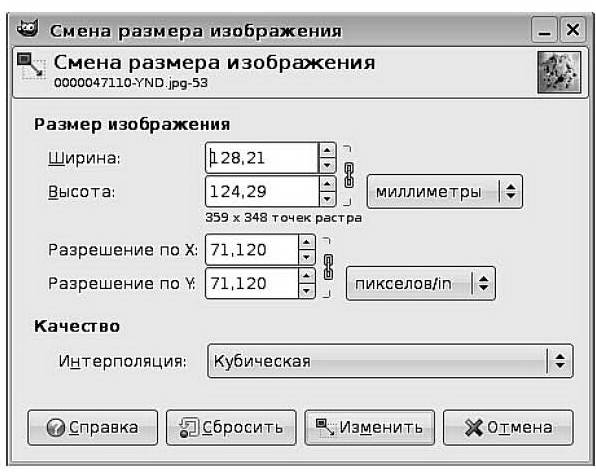This screenshot has height=472, width=596.
Task: Decrease Ширина value with down arrow
Action: point(327,165)
